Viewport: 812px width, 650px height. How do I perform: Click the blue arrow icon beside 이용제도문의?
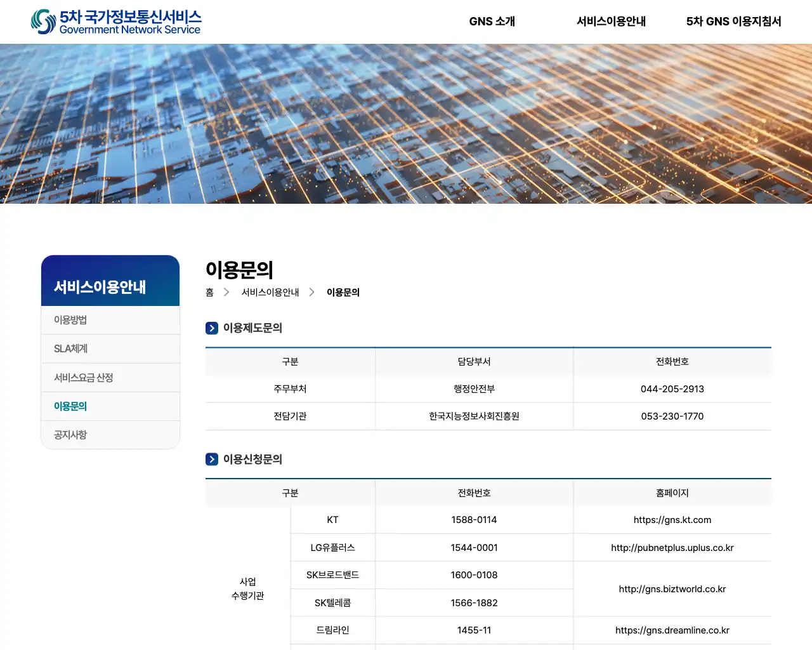[211, 328]
